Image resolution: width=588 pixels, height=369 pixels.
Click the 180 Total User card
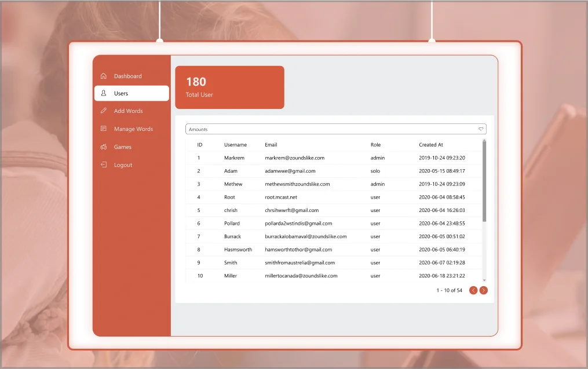[x=229, y=87]
